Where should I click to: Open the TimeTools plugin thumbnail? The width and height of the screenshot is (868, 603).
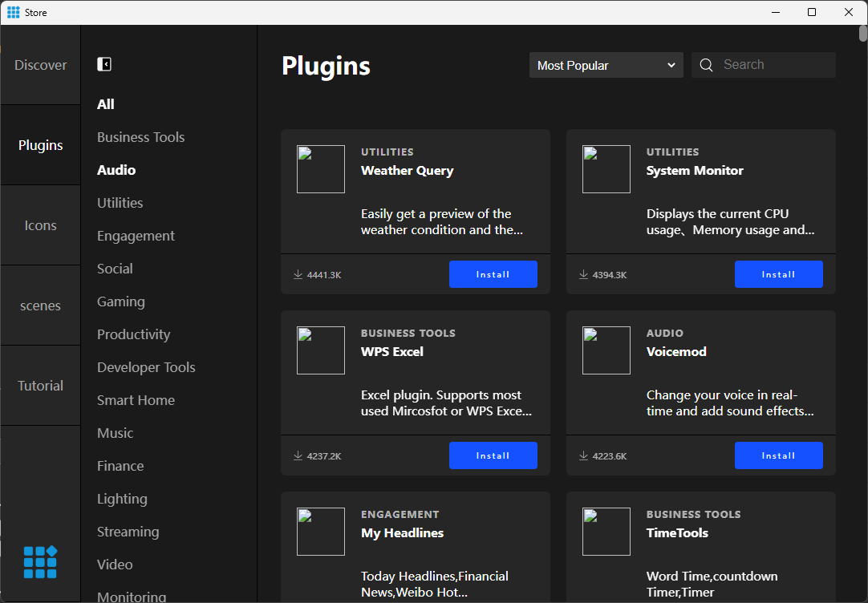pyautogui.click(x=606, y=532)
